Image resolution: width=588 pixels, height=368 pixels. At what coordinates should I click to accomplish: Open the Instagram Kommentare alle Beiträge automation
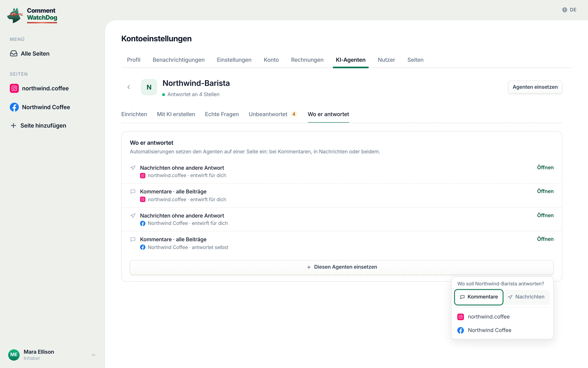point(545,191)
